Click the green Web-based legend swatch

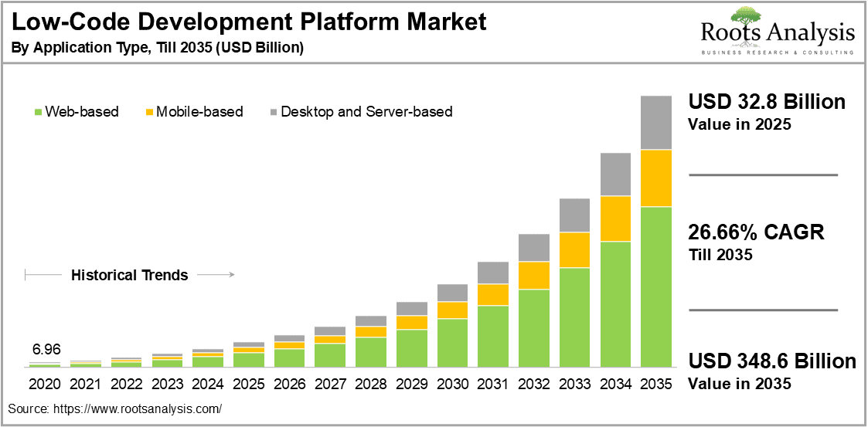point(38,112)
